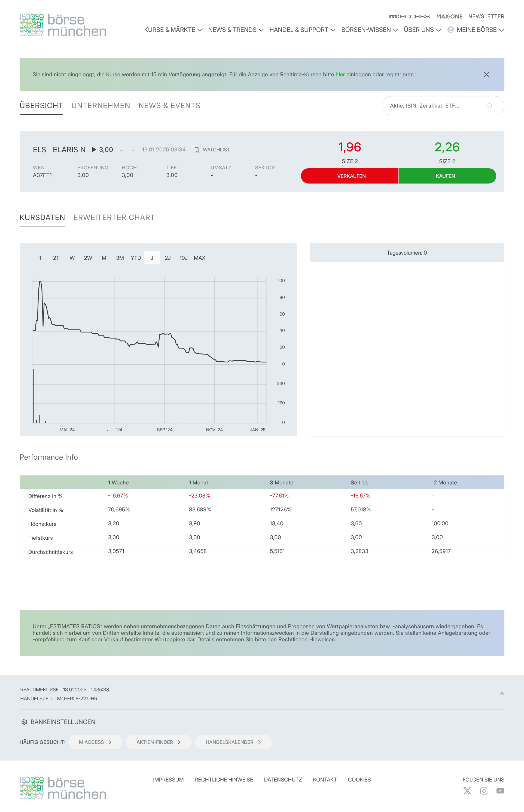Choose the MAX chart timeframe
Viewport: 524px width, 812px height.
pyautogui.click(x=199, y=258)
